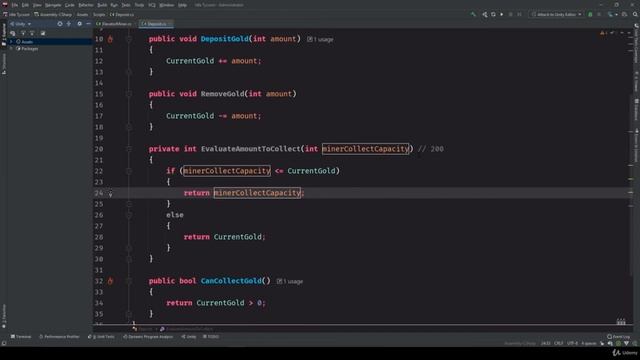
Task: Collapse EvaluateAmountToCollect method fold marker
Action: pos(129,149)
